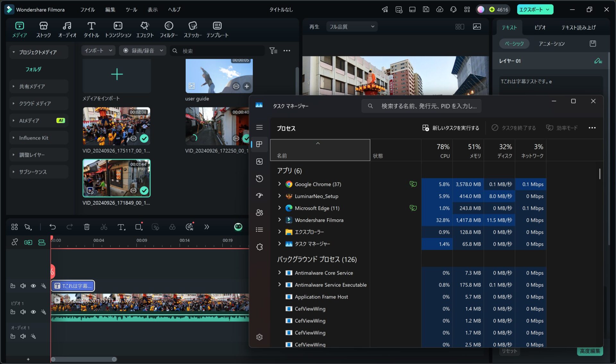This screenshot has height=364, width=616.
Task: Click the crop icon in timeline toolbar
Action: [139, 227]
